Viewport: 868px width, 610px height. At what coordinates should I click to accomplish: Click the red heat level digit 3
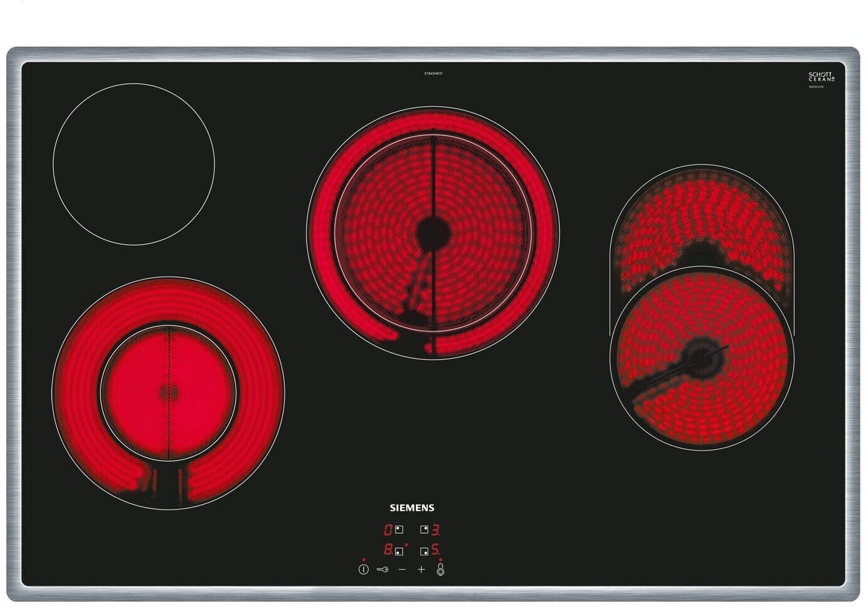[435, 530]
